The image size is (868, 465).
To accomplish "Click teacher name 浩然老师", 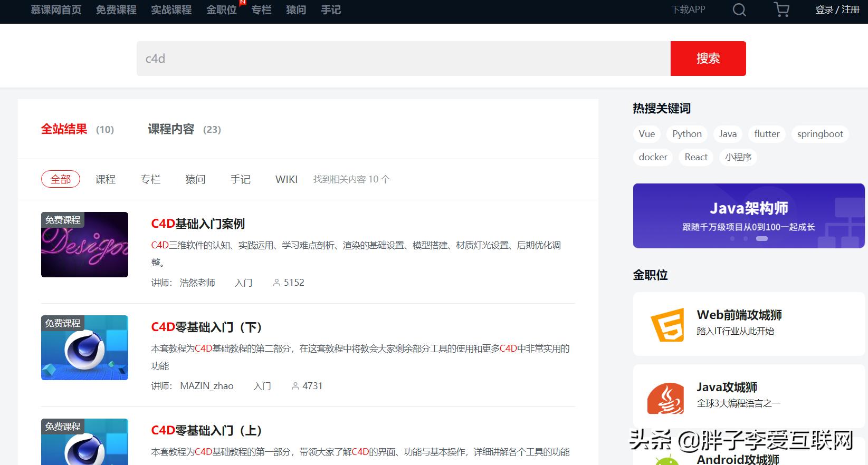I will tap(197, 283).
